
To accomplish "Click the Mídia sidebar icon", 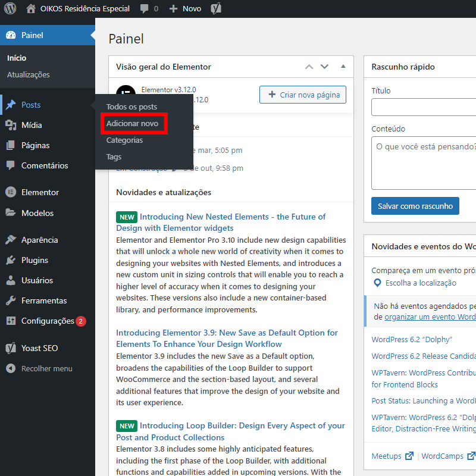I will pyautogui.click(x=11, y=125).
